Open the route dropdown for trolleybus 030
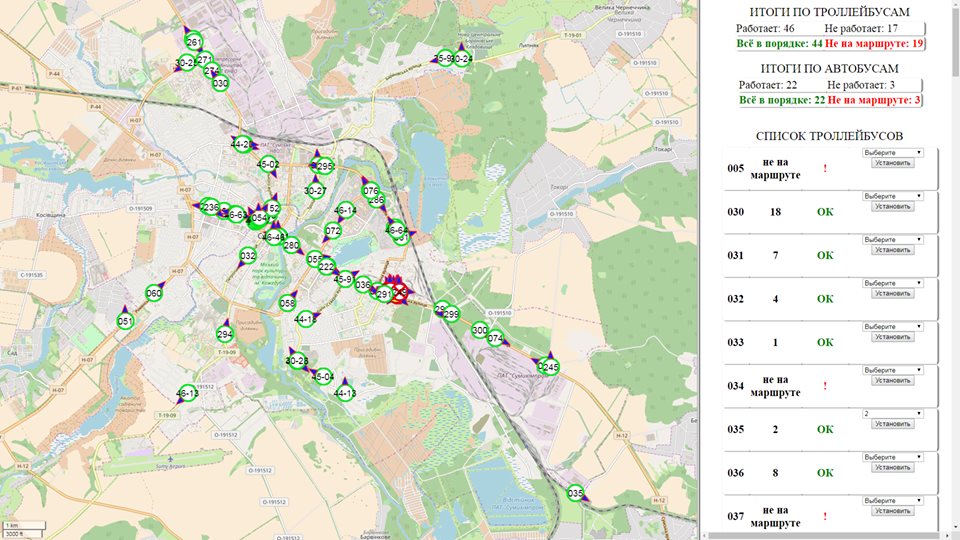The height and width of the screenshot is (540, 960). [x=892, y=196]
